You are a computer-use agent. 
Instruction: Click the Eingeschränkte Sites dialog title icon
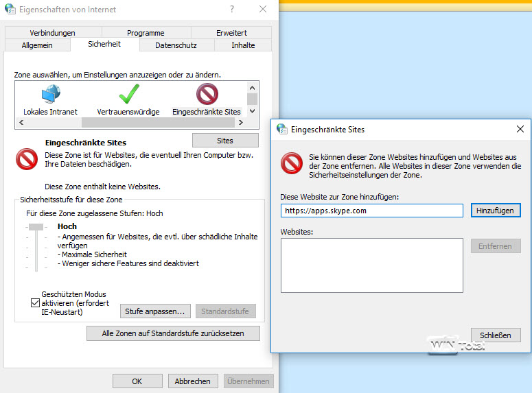point(282,129)
